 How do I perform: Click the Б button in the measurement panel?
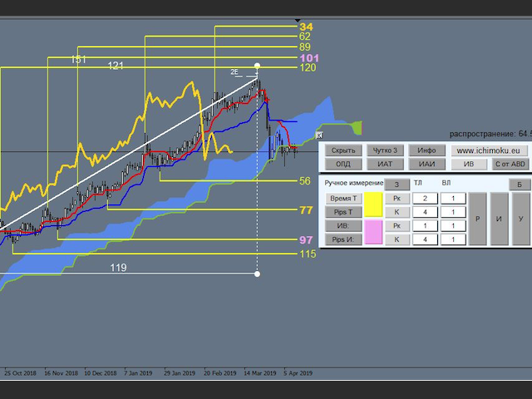tap(519, 185)
